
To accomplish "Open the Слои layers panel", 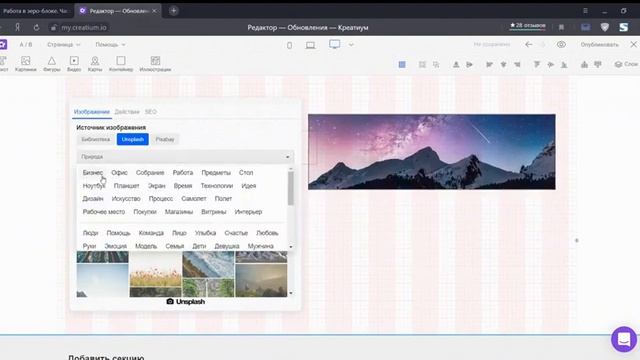I will pyautogui.click(x=626, y=64).
